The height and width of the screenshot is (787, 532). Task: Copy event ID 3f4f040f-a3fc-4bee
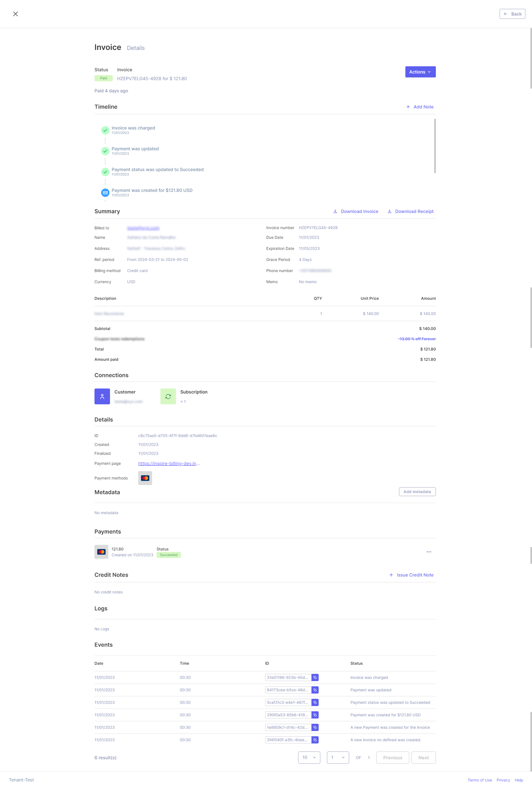coord(315,740)
